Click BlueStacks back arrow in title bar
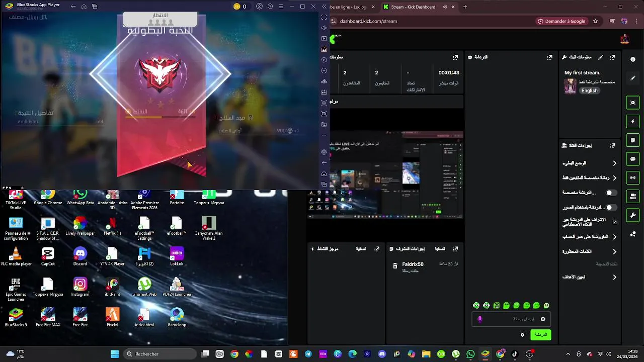The width and height of the screenshot is (644, 362). (73, 7)
